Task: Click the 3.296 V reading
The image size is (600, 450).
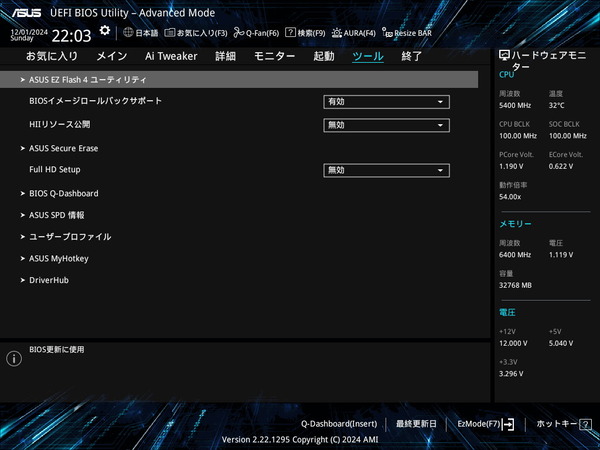Action: [511, 373]
